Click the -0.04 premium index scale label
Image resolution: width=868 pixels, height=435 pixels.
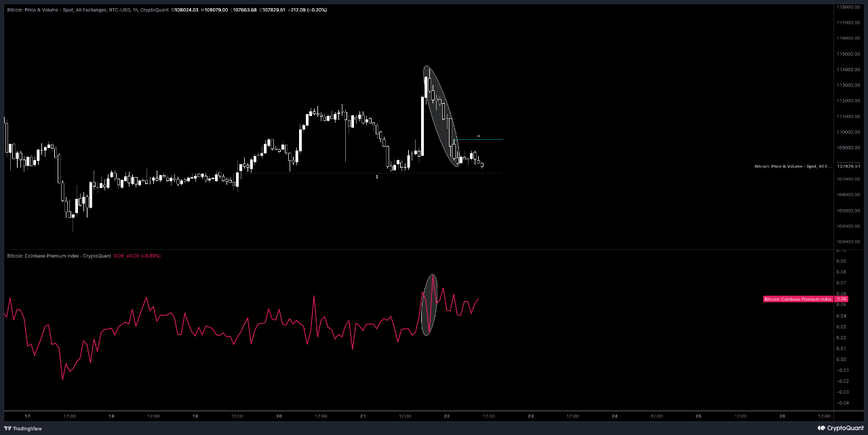pos(842,402)
